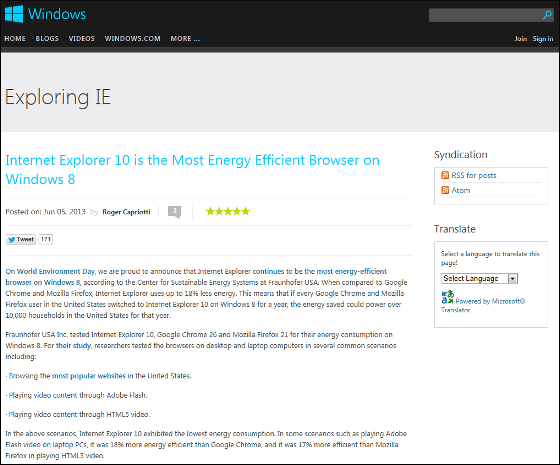This screenshot has width=560, height=465.
Task: Open the Internet Explorer 10 article title
Action: tap(192, 170)
